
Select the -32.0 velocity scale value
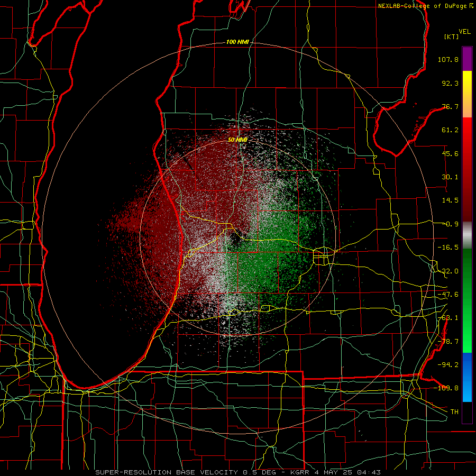coord(448,271)
